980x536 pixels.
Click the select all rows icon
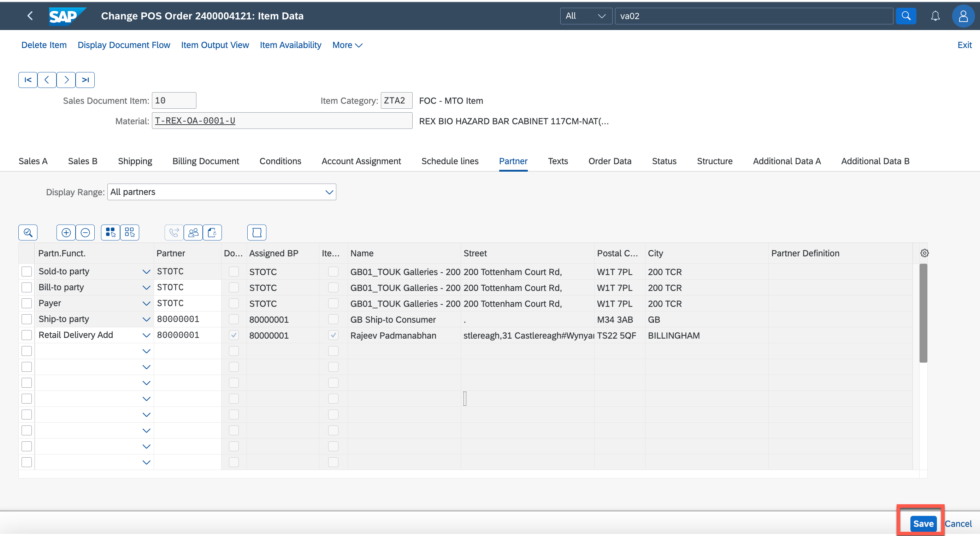pyautogui.click(x=110, y=232)
